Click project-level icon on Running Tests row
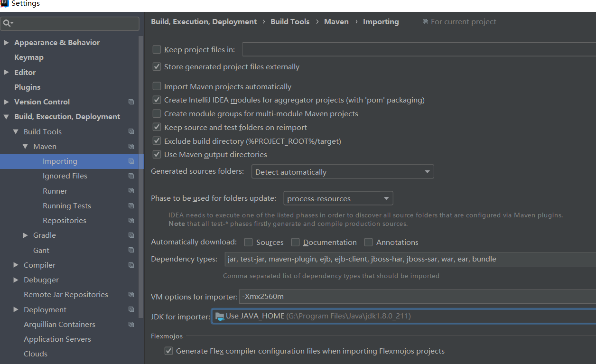The height and width of the screenshot is (364, 596). click(x=131, y=206)
